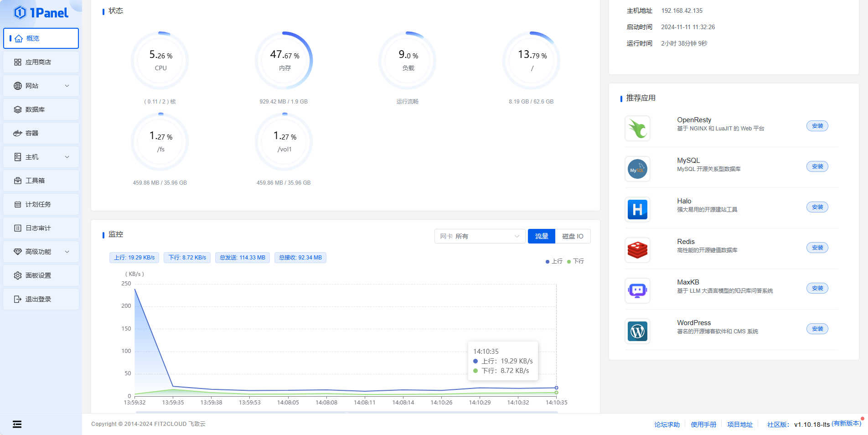
Task: Click the 上行: 19.29 KB/s tag
Action: (x=134, y=258)
